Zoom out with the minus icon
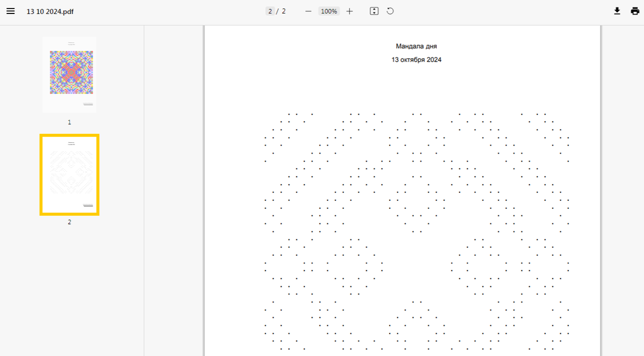Screen dimensions: 644x356 (308, 11)
